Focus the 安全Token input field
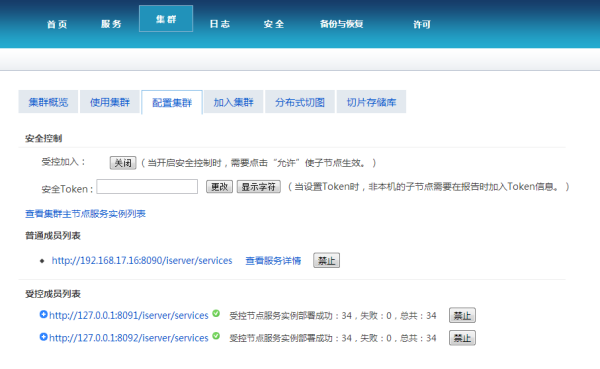This screenshot has height=369, width=600. click(x=147, y=187)
